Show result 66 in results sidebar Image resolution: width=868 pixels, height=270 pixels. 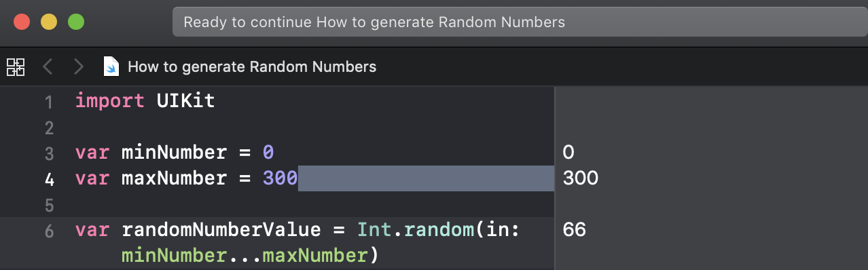pos(575,230)
